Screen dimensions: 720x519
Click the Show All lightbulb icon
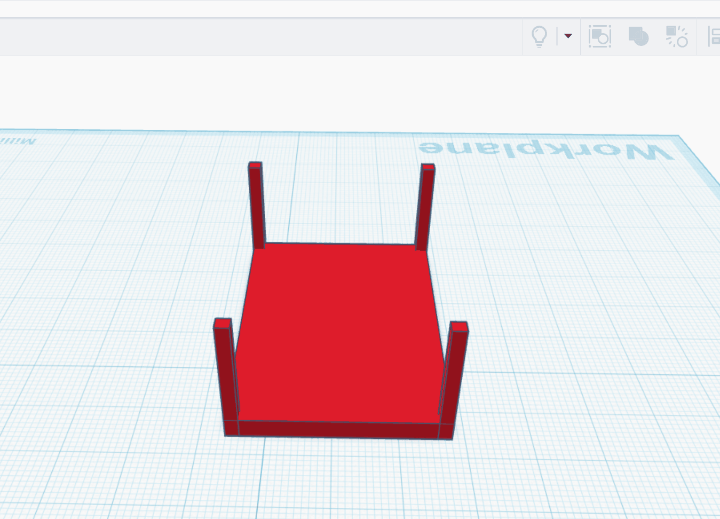539,36
